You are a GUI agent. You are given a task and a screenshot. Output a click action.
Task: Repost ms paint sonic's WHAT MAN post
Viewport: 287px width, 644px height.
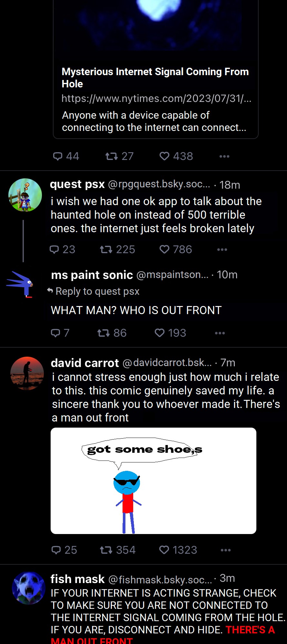click(104, 333)
